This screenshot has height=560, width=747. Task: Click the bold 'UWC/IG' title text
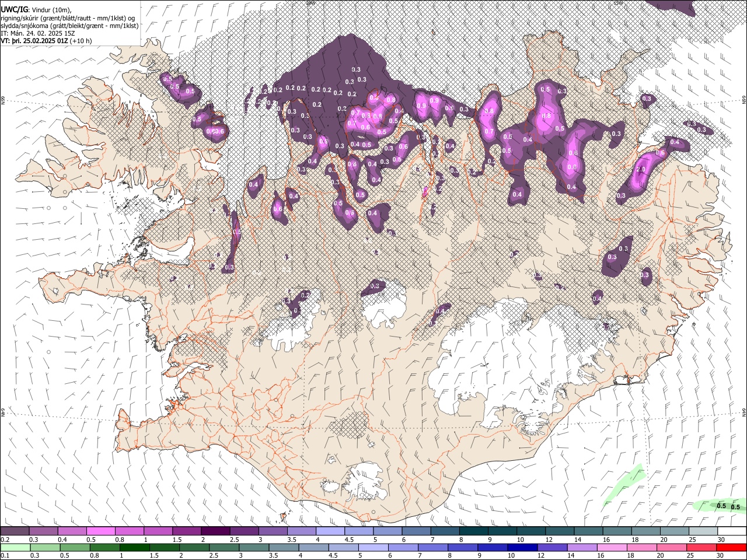(14, 9)
